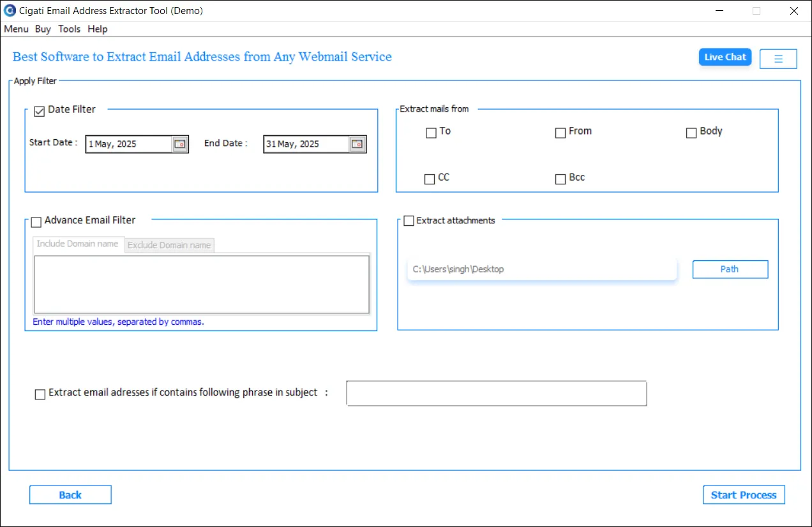Open the Menu menu

click(16, 29)
